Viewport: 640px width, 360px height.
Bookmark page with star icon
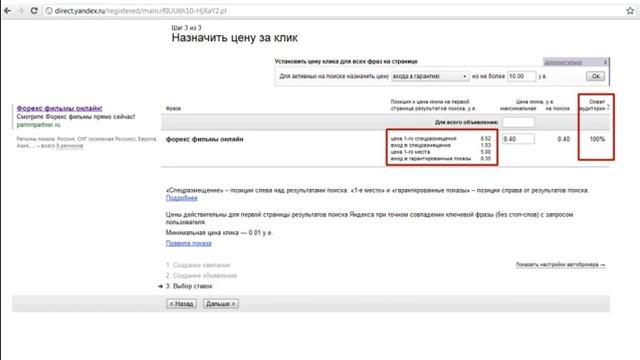(630, 11)
